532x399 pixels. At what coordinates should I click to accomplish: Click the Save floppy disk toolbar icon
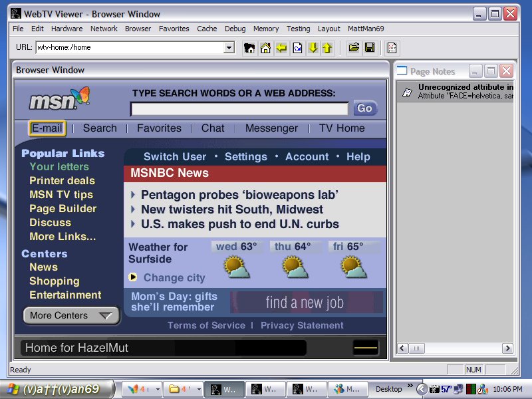click(370, 48)
